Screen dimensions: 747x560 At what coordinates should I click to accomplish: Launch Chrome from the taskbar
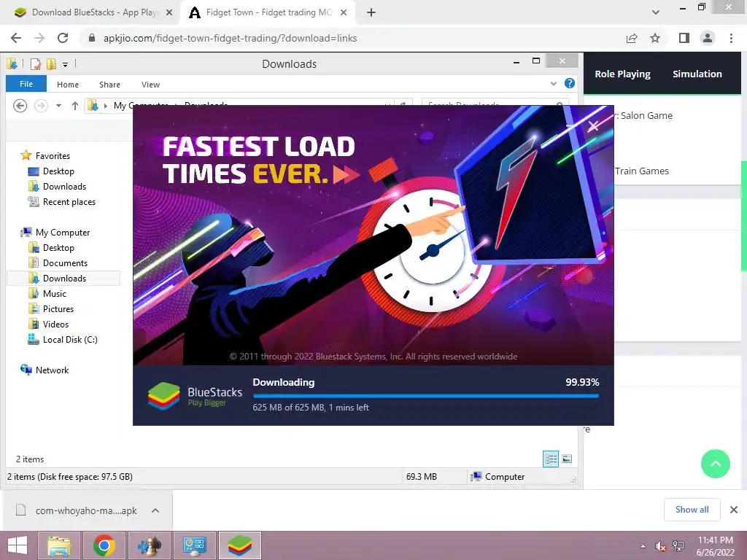tap(104, 545)
